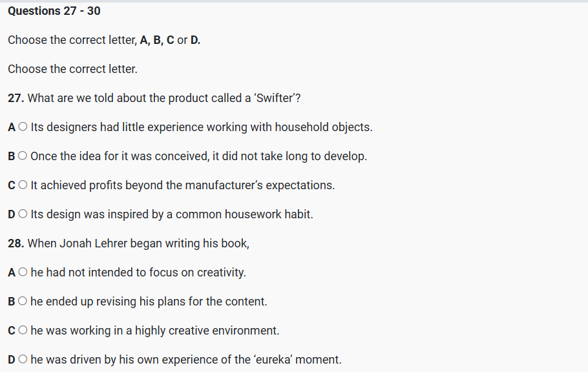This screenshot has width=588, height=372.
Task: Pick radio button C about manufacturer's profits
Action: (23, 185)
